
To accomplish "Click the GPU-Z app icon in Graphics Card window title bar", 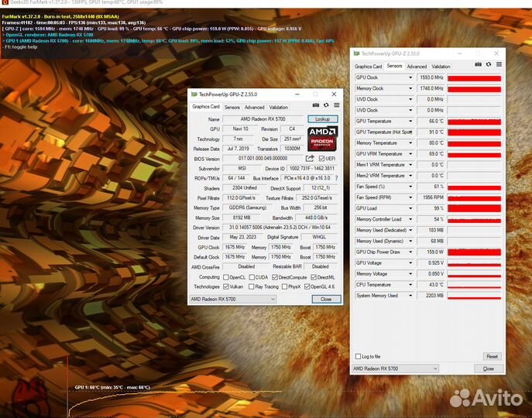I will point(194,94).
